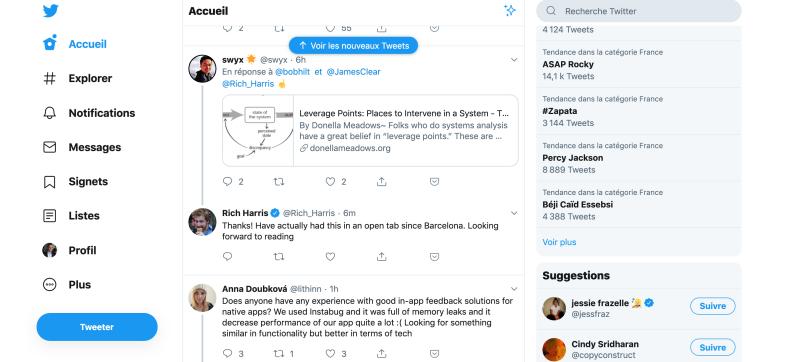
Task: Open the sparkle top Tweets icon
Action: [x=509, y=11]
